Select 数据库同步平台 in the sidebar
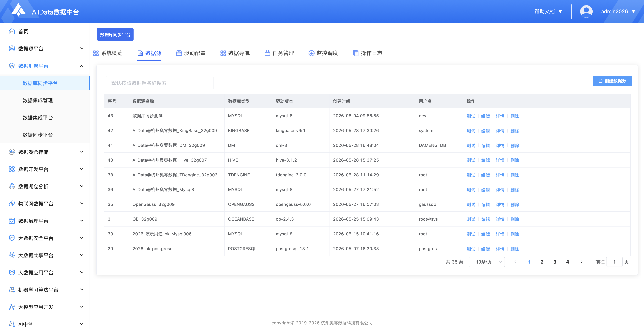Image resolution: width=644 pixels, height=329 pixels. 45,83
